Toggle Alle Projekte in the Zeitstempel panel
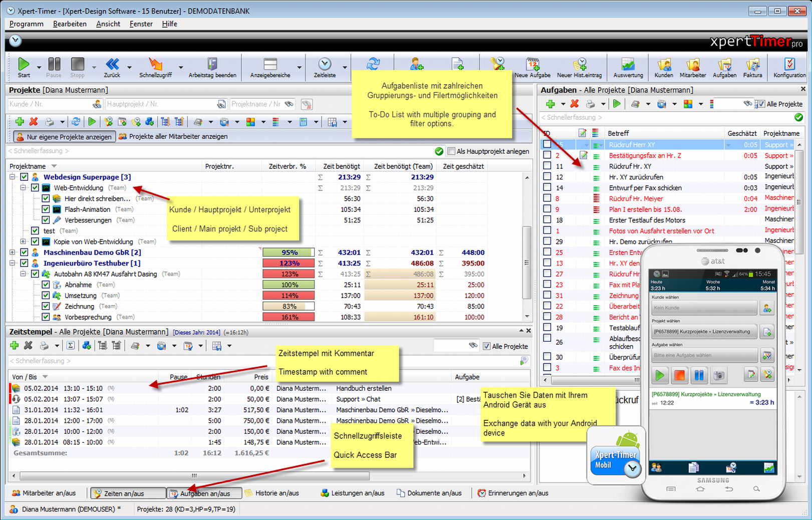 coord(486,346)
